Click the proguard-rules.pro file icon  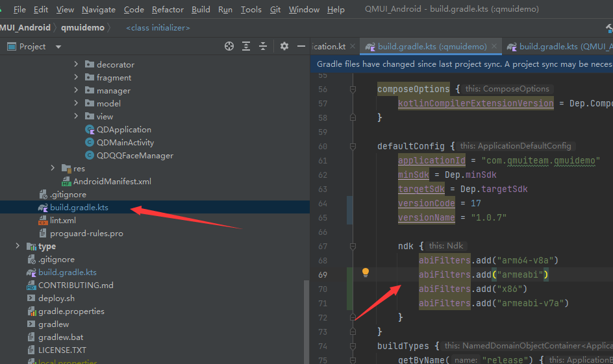pyautogui.click(x=43, y=234)
